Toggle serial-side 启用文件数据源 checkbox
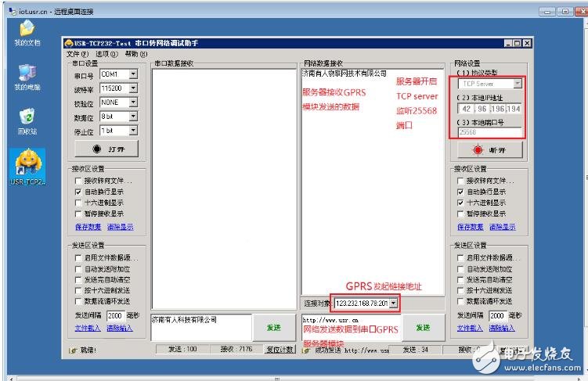The height and width of the screenshot is (381, 588). click(x=78, y=257)
